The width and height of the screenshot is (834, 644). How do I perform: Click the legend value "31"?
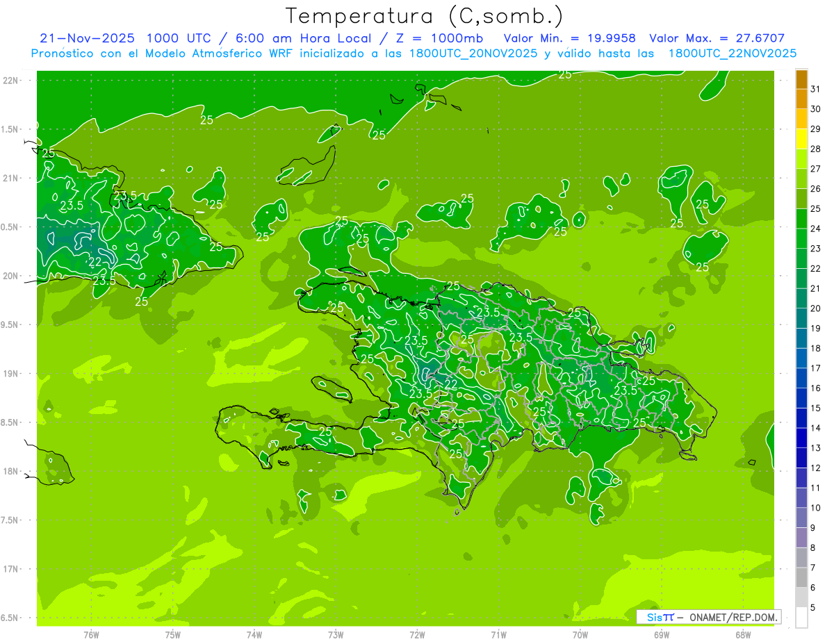(815, 89)
